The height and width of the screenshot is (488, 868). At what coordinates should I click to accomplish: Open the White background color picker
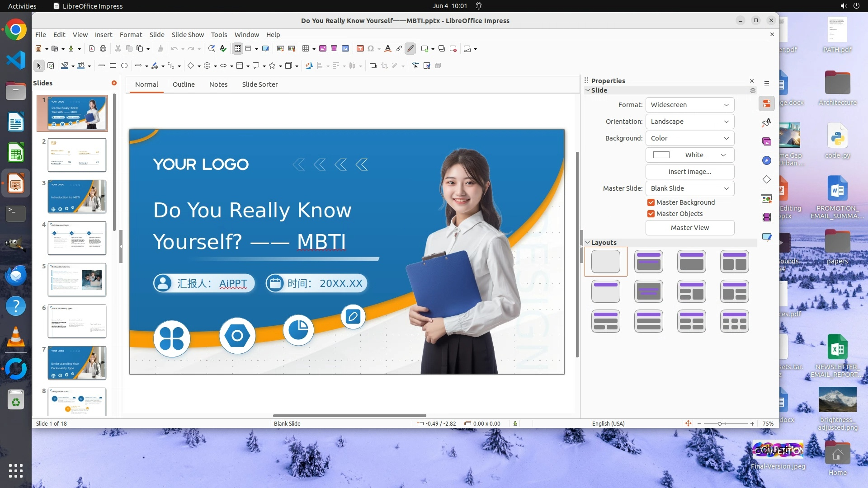click(689, 155)
